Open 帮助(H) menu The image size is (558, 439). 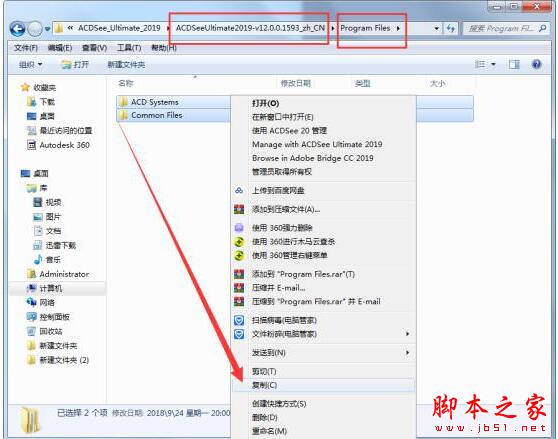pyautogui.click(x=164, y=48)
